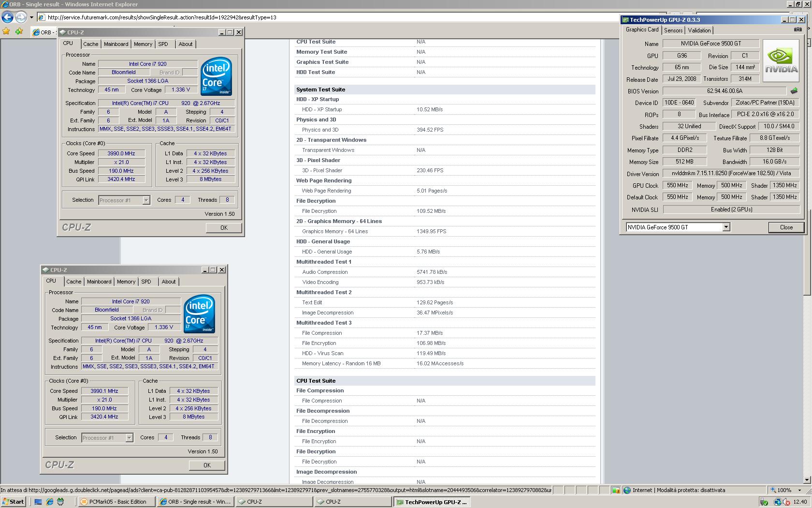The width and height of the screenshot is (812, 508).
Task: Click the Safely Remove Hardware tray icon
Action: click(x=764, y=502)
